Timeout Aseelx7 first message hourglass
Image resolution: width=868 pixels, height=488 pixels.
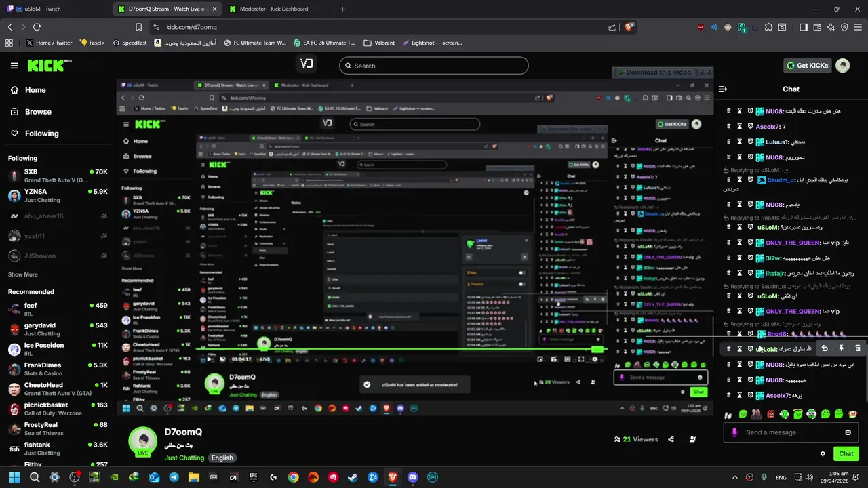pos(739,127)
